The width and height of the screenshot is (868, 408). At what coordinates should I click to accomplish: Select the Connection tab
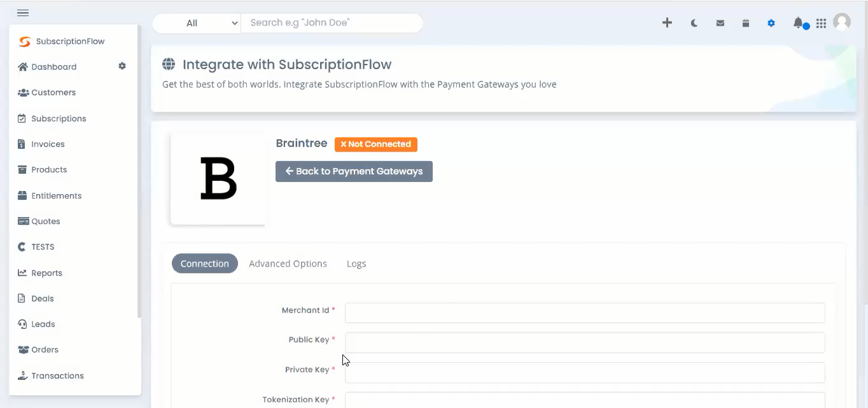tap(205, 264)
